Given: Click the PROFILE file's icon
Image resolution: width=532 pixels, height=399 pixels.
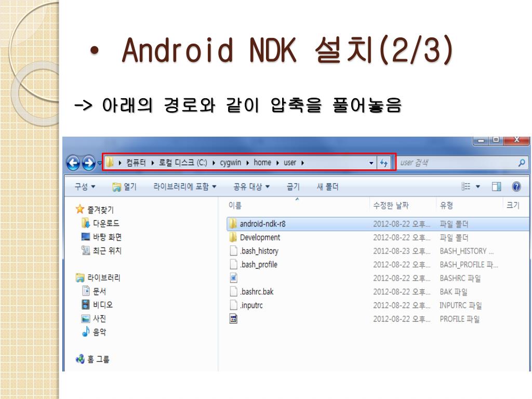Looking at the screenshot, I should click(x=233, y=318).
